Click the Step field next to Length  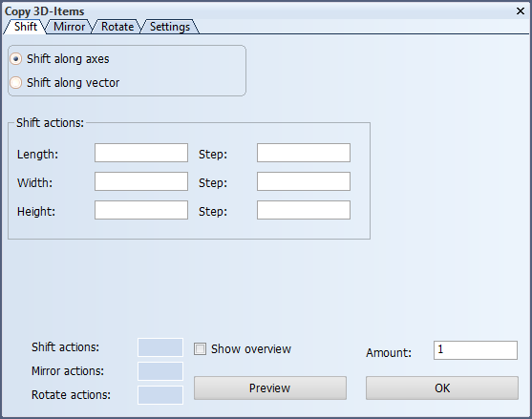pyautogui.click(x=304, y=153)
